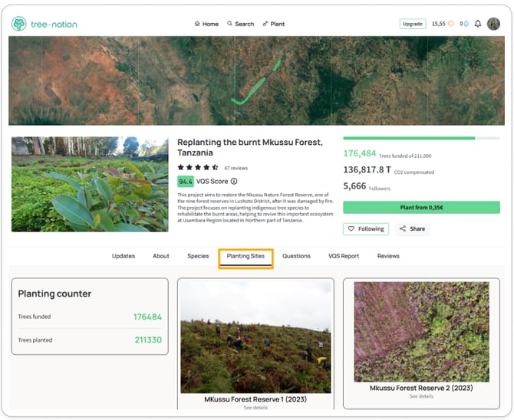Image resolution: width=514 pixels, height=420 pixels.
Task: Open MKussu Forest Reserve 1 (2023) photo
Action: [255, 337]
